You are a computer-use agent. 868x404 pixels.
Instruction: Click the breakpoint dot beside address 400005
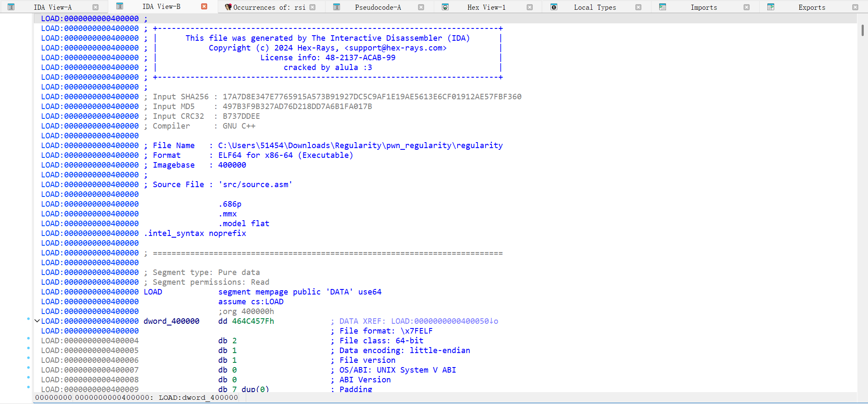click(28, 348)
